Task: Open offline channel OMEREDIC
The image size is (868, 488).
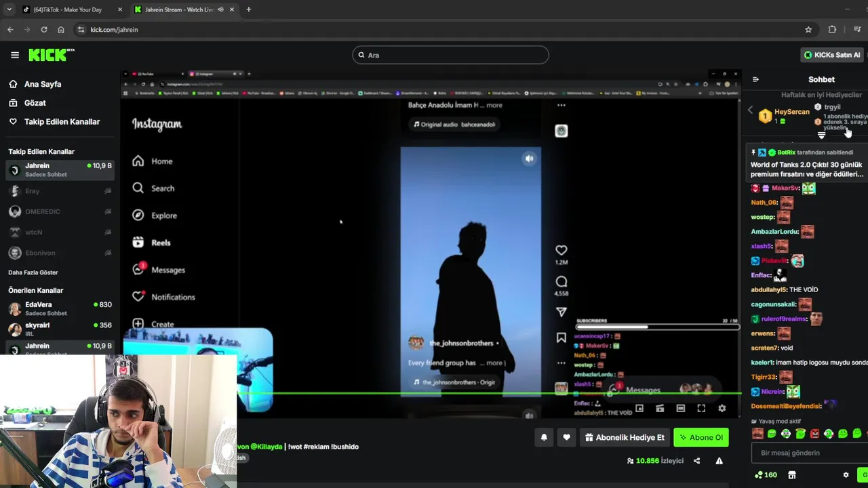Action: point(60,211)
